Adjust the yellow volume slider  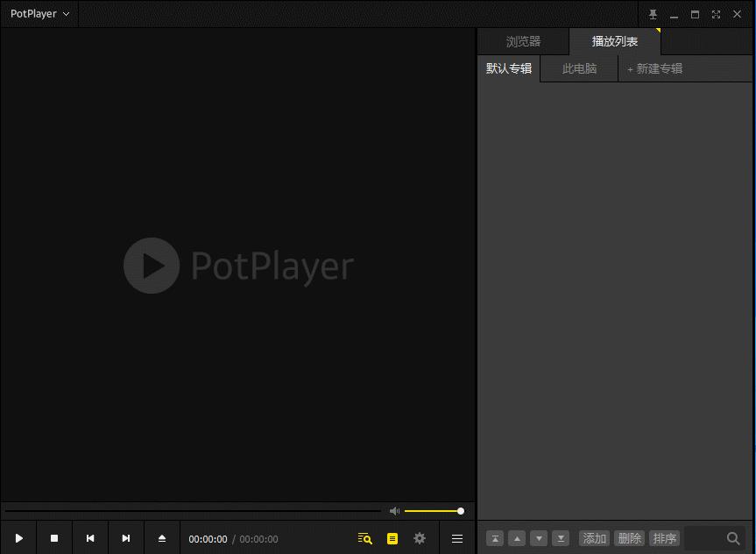click(434, 511)
